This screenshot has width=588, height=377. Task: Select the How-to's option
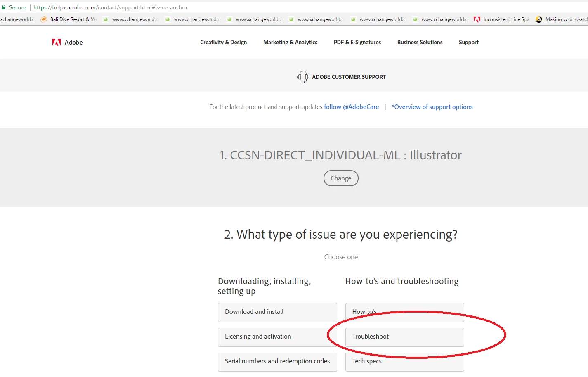click(x=405, y=312)
